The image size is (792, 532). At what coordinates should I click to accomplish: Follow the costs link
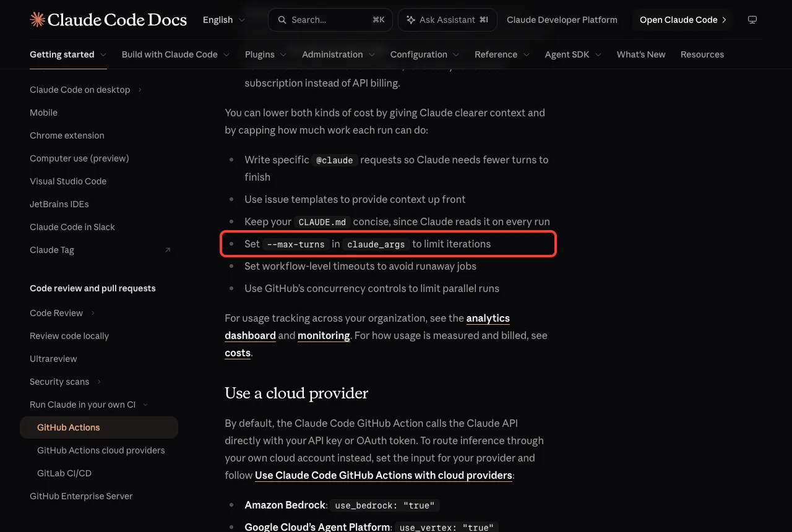point(238,353)
